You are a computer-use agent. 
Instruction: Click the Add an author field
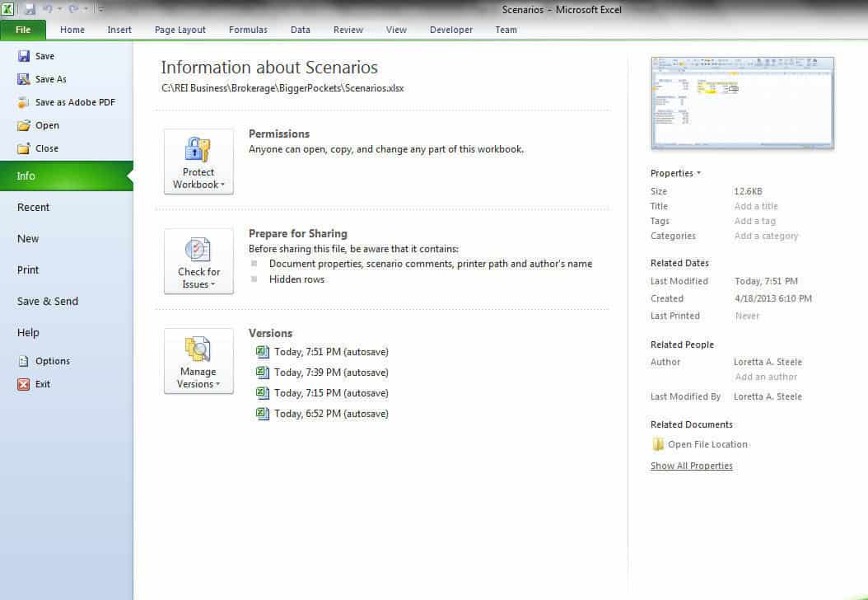point(766,377)
